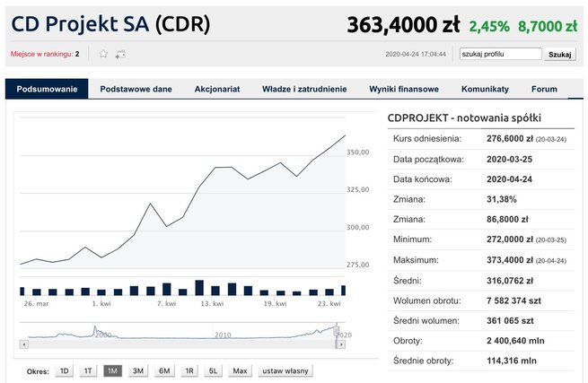The image size is (588, 383).
Task: Click the add-to-portfolio icon beside the star
Action: pos(120,55)
